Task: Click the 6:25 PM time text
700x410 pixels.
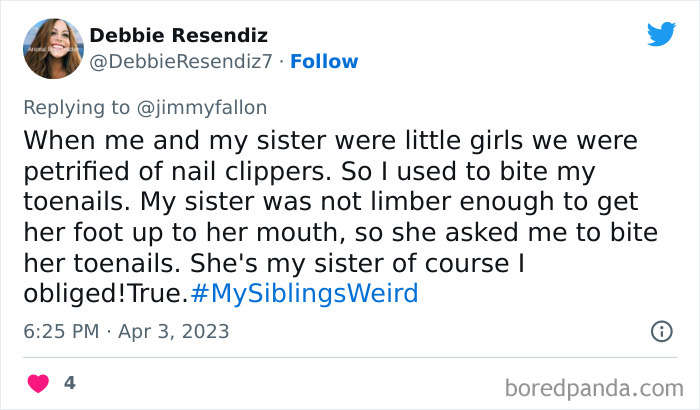Action: point(59,330)
